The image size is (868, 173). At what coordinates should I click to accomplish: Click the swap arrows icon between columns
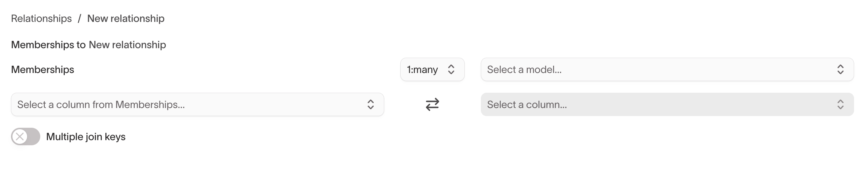point(432,105)
